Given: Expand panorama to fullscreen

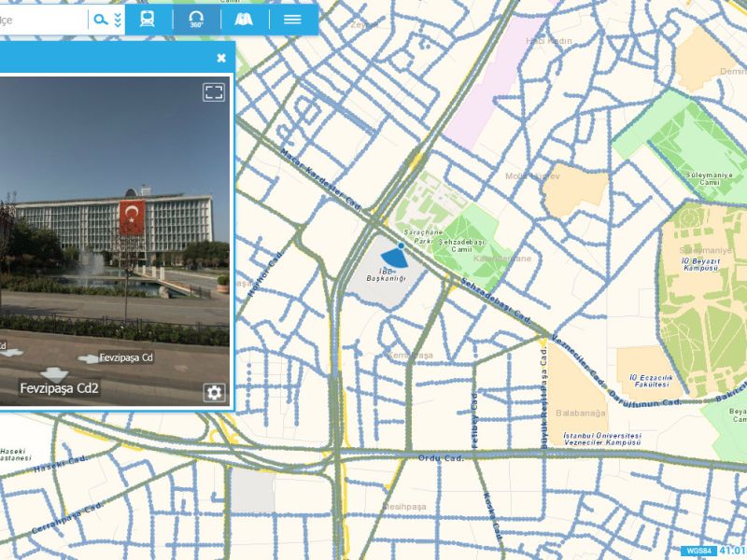Looking at the screenshot, I should (x=215, y=91).
